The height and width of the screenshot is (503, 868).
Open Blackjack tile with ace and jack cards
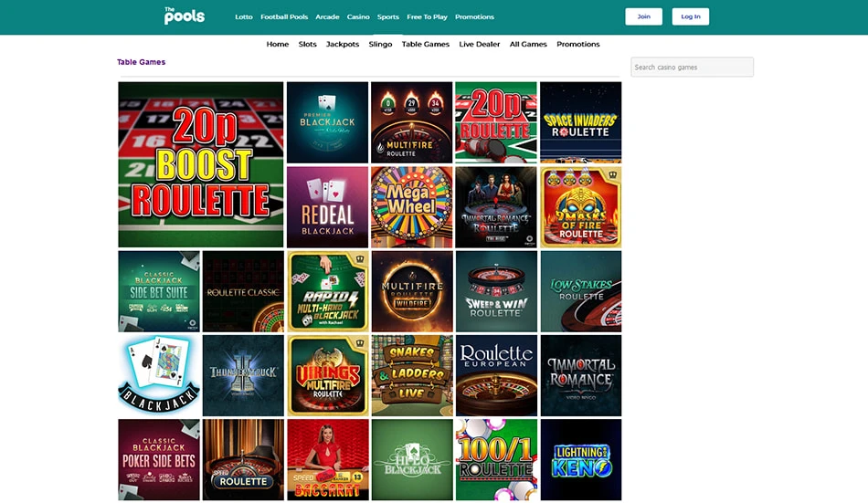click(159, 375)
